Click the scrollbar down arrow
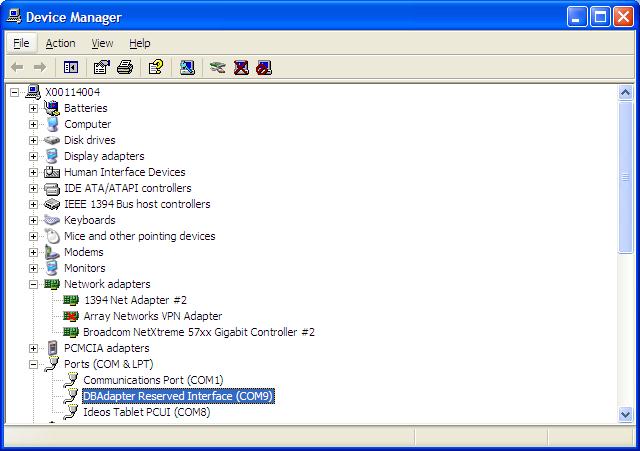The width and height of the screenshot is (640, 451). (x=625, y=415)
